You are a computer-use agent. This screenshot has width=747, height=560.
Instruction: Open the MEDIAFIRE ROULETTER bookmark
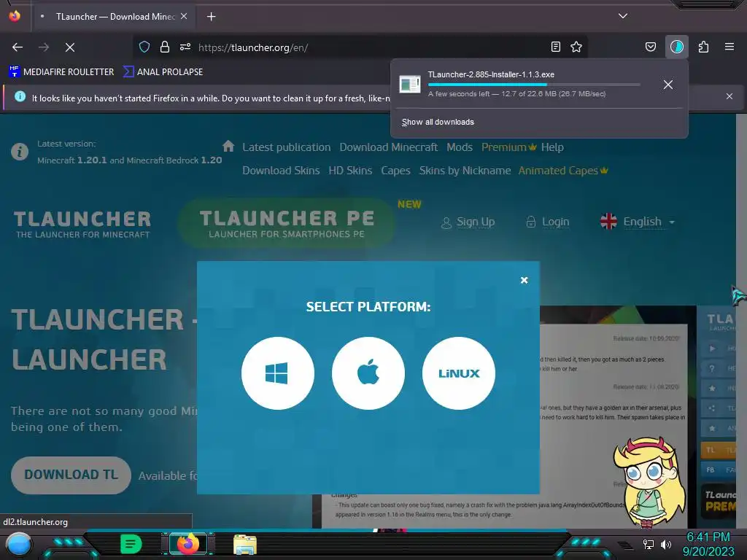(x=61, y=72)
